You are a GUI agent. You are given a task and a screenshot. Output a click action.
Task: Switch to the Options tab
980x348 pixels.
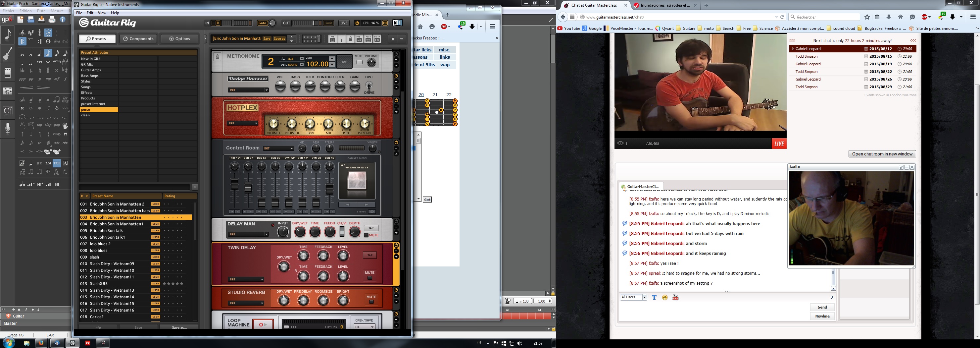coord(179,39)
